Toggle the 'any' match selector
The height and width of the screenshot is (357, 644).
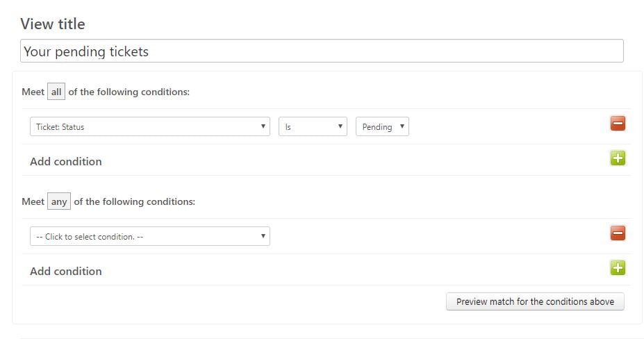point(59,201)
